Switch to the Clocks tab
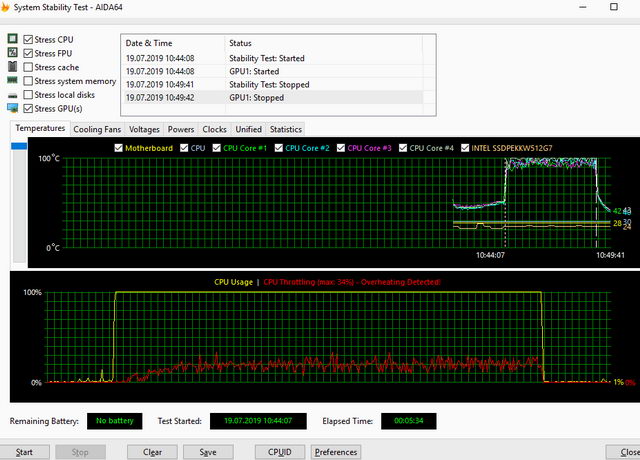Viewport: 640px width, 460px height. pos(214,129)
